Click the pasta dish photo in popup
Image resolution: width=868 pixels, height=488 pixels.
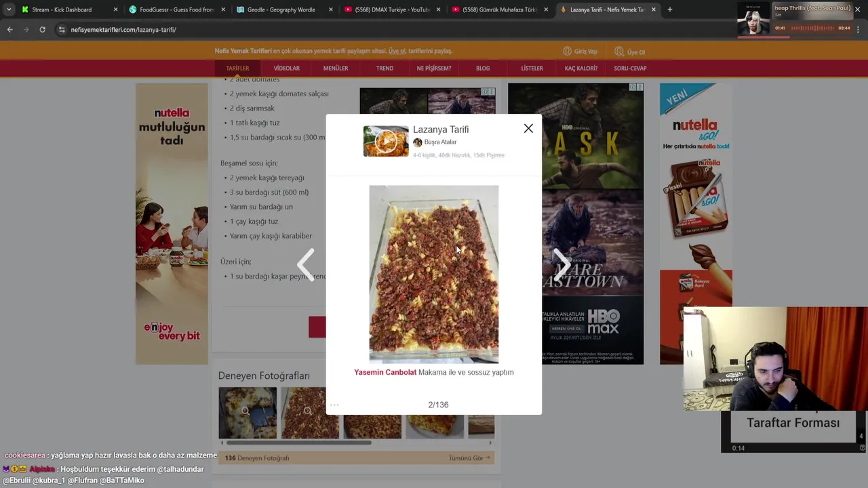click(x=434, y=274)
